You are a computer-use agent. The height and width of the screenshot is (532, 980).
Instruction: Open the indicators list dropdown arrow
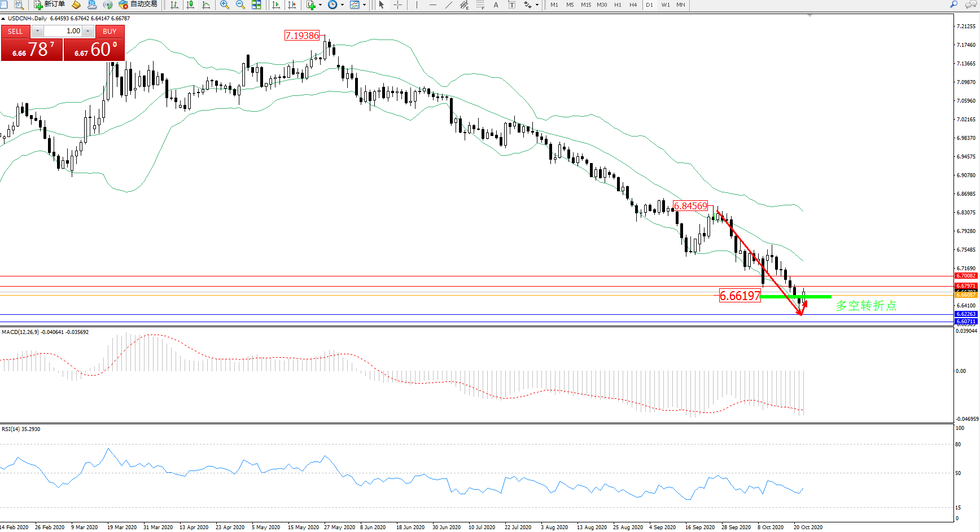[x=320, y=5]
